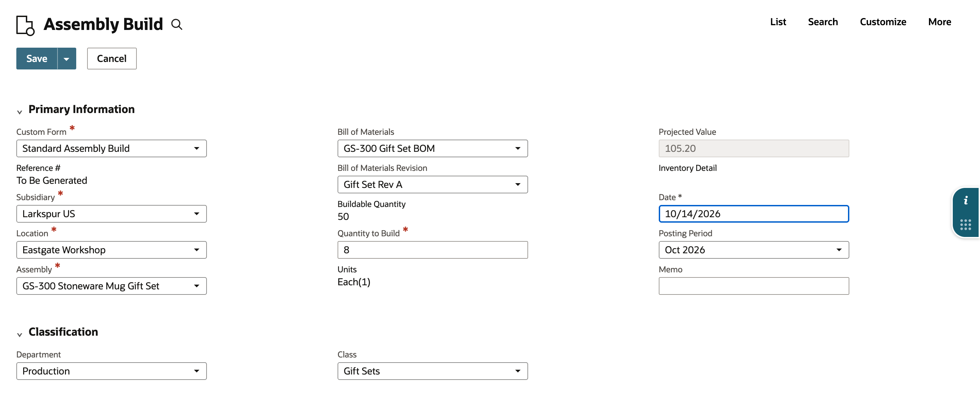
Task: Open the Class dropdown showing Gift Sets
Action: 432,371
